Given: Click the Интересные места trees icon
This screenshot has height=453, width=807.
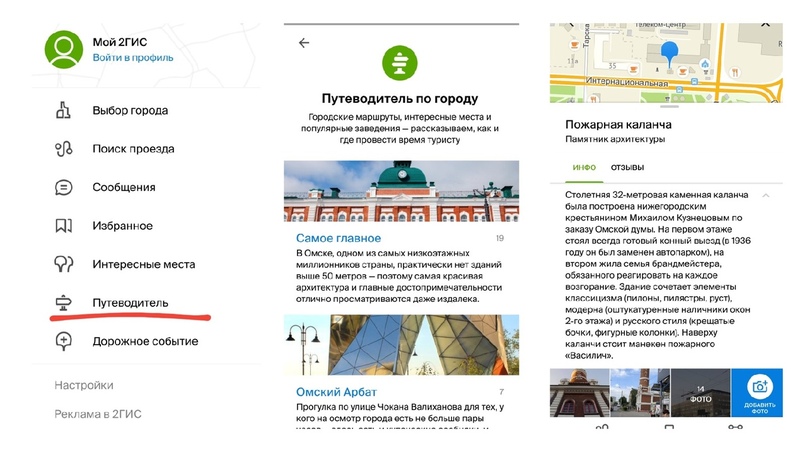Looking at the screenshot, I should pos(63,264).
